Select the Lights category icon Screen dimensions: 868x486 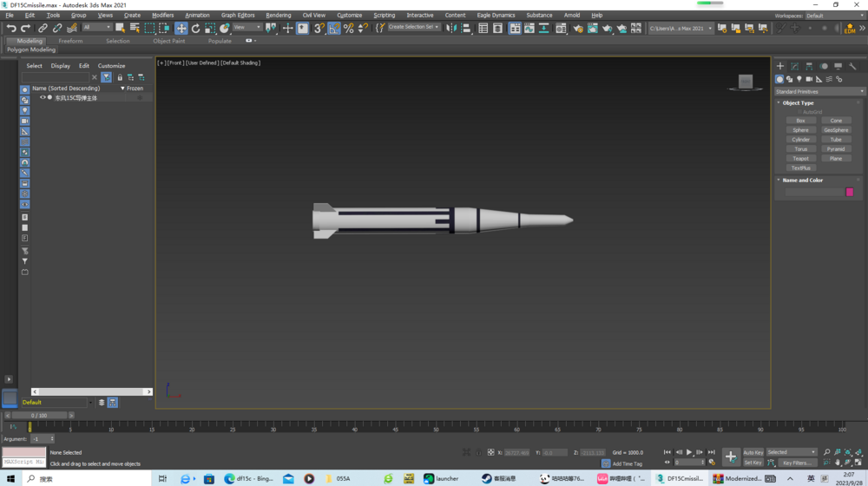799,79
